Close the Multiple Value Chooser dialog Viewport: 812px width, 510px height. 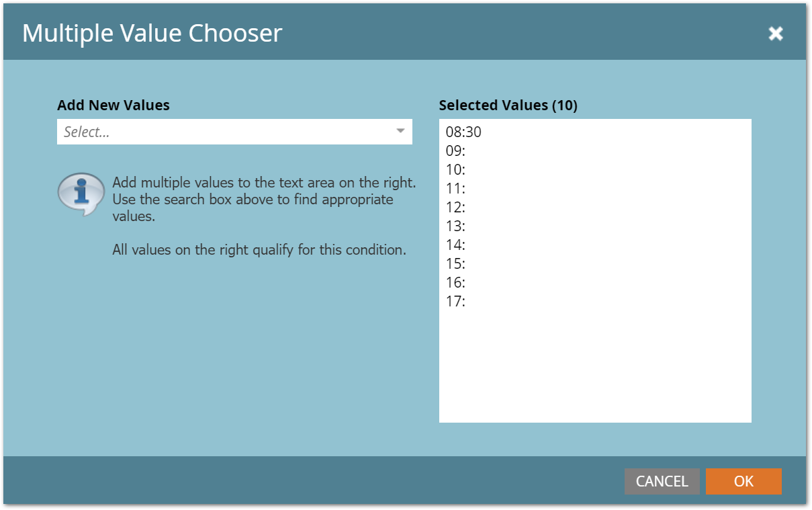click(x=776, y=34)
